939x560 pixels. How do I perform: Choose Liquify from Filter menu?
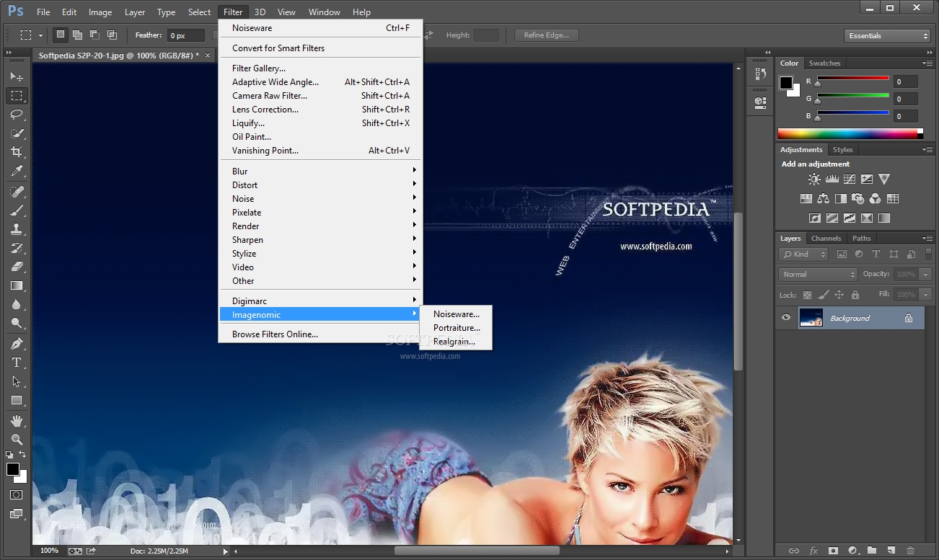(320, 123)
